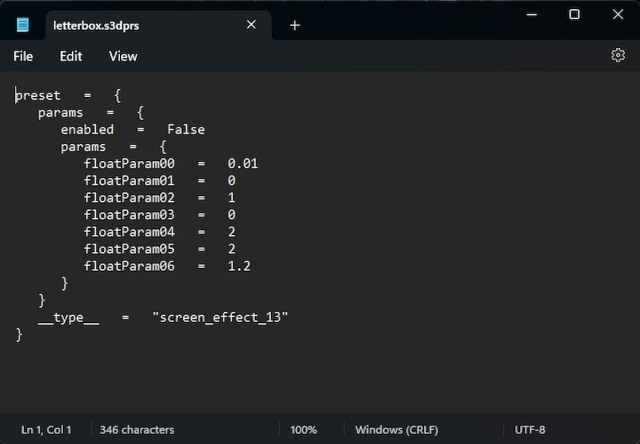Click the 100% zoom level indicator

pyautogui.click(x=303, y=429)
